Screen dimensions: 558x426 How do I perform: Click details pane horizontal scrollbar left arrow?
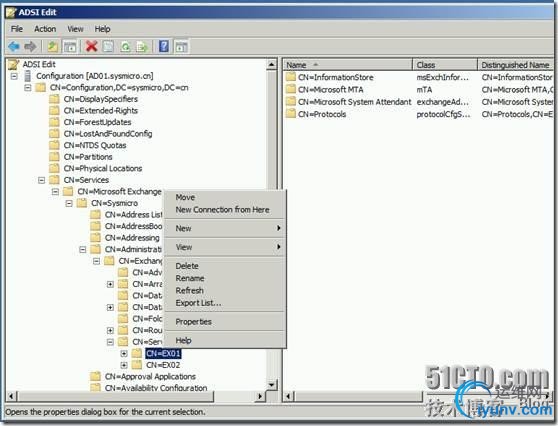[289, 396]
